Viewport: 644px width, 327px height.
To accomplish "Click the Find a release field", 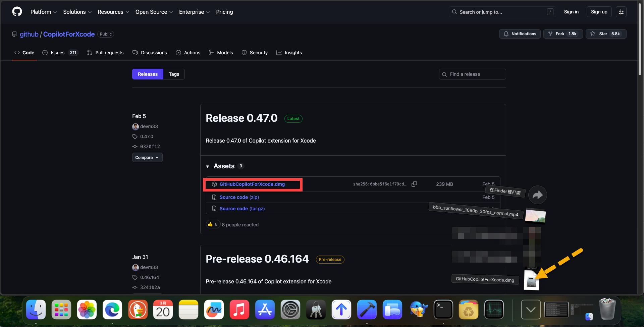I will click(x=472, y=74).
